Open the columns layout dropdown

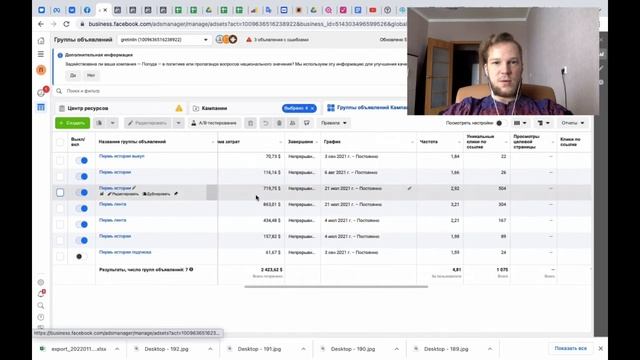point(520,123)
